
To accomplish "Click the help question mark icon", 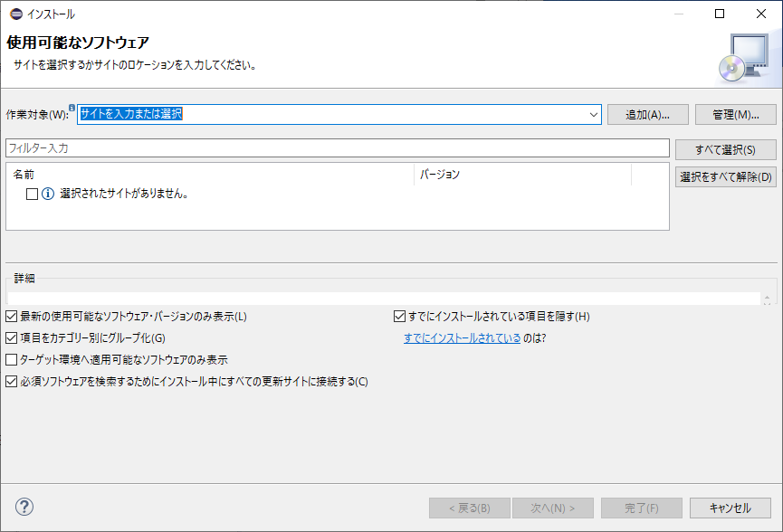I will [24, 508].
